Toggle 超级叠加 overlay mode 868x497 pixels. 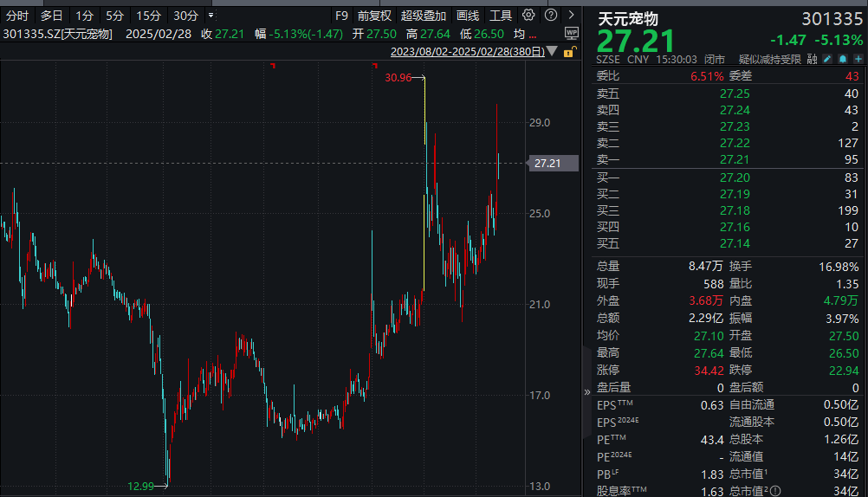click(424, 16)
